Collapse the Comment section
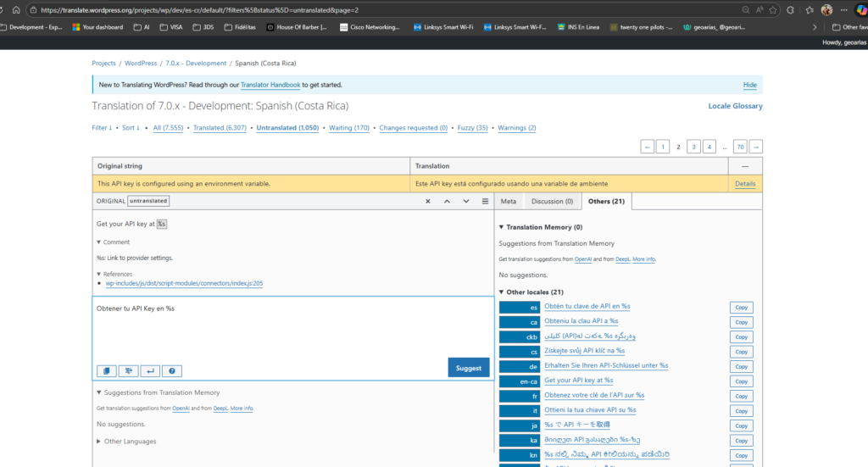The height and width of the screenshot is (467, 868). [x=114, y=242]
